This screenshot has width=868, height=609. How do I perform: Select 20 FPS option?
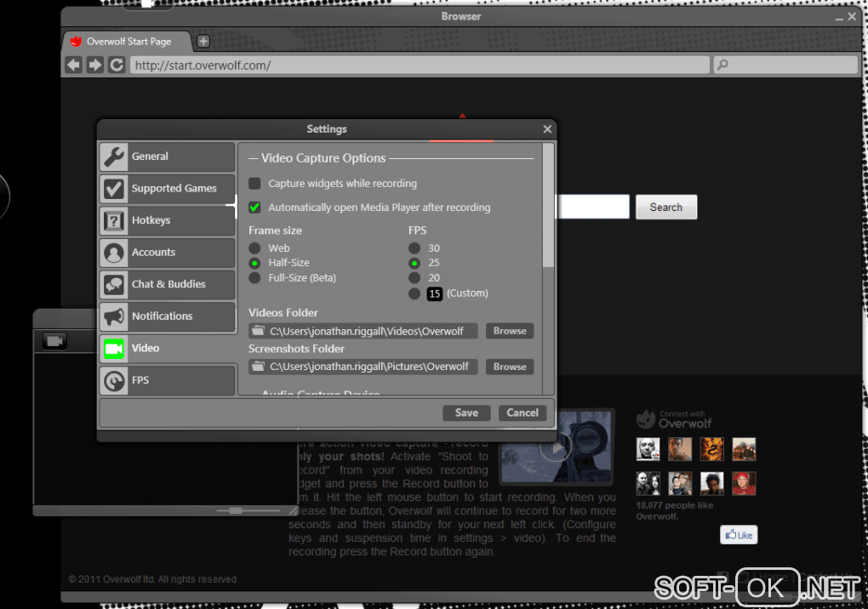pos(414,277)
